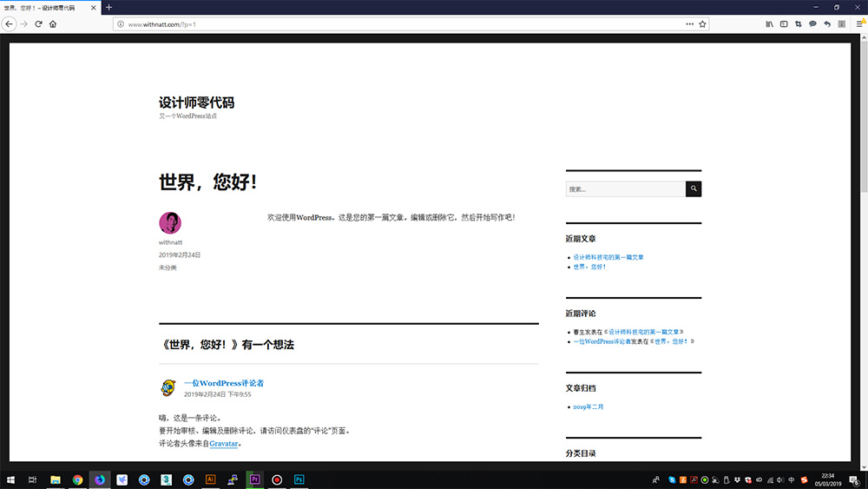Open the red record app on taskbar
The width and height of the screenshot is (868, 489).
[277, 479]
